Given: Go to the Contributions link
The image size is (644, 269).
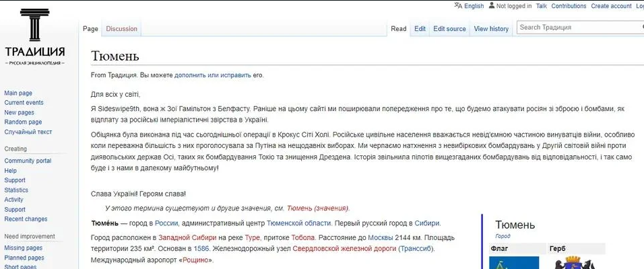Looking at the screenshot, I should point(569,6).
